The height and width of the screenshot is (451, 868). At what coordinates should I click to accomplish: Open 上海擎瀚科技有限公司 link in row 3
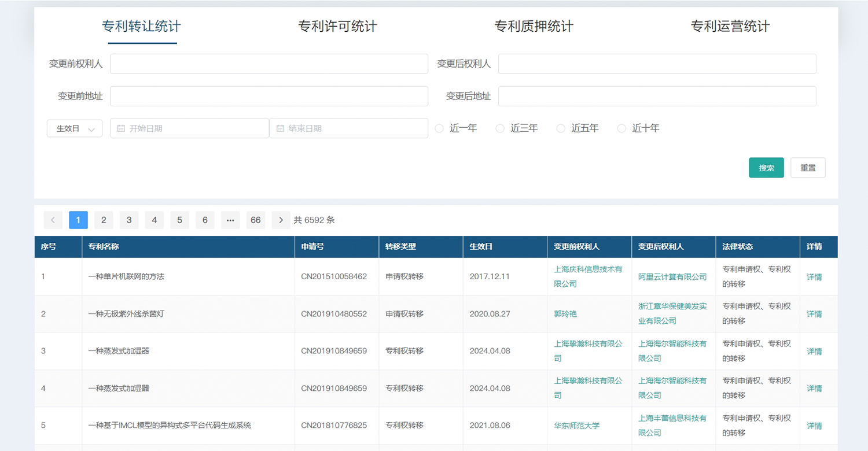coord(588,351)
